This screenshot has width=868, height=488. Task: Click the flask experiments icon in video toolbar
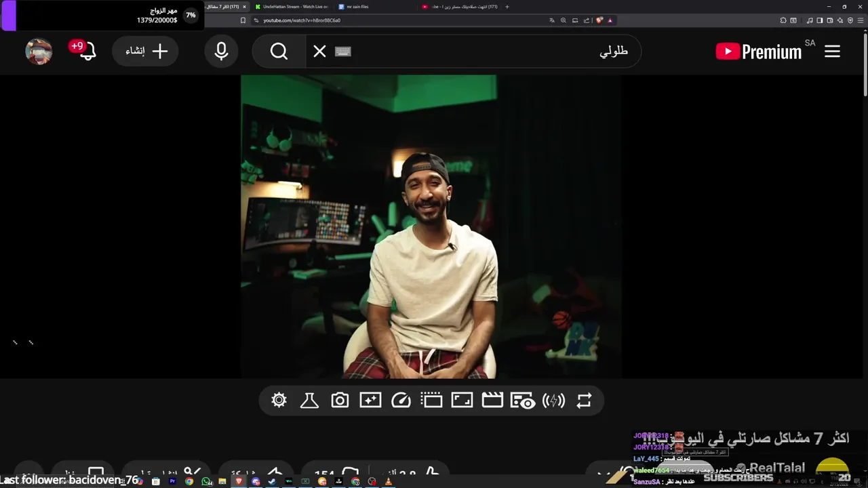coord(309,401)
